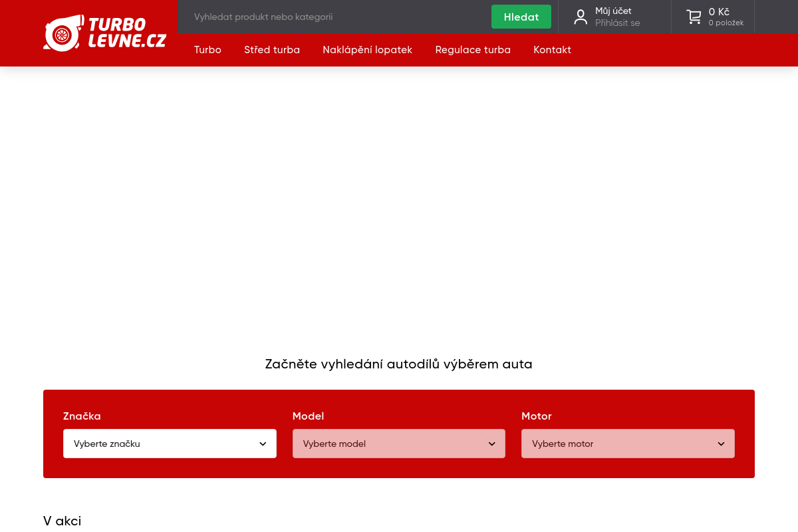Go to the Kontakt page

[x=552, y=50]
